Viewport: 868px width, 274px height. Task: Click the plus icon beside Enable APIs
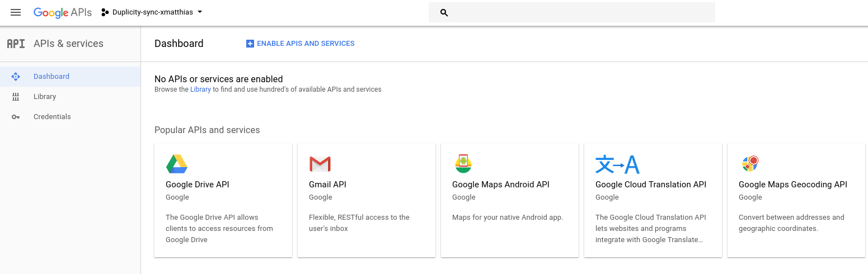click(250, 44)
